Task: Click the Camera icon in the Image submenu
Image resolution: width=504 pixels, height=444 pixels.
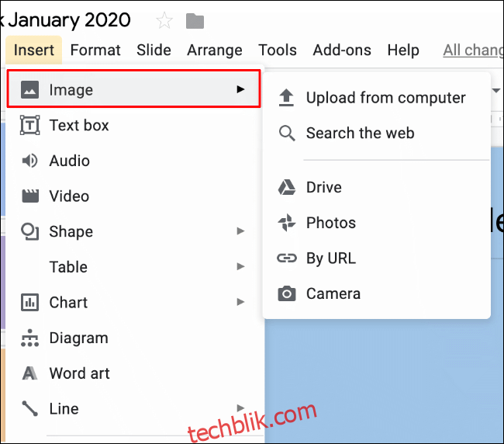Action: coord(286,293)
